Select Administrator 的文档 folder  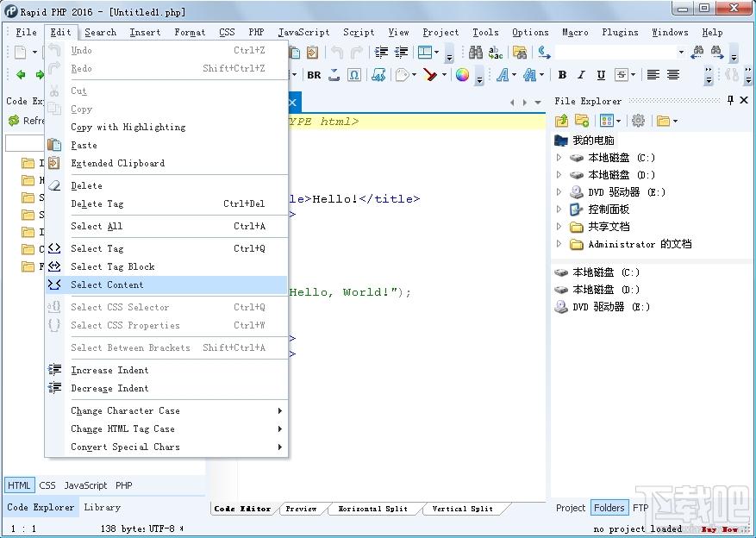click(x=640, y=244)
